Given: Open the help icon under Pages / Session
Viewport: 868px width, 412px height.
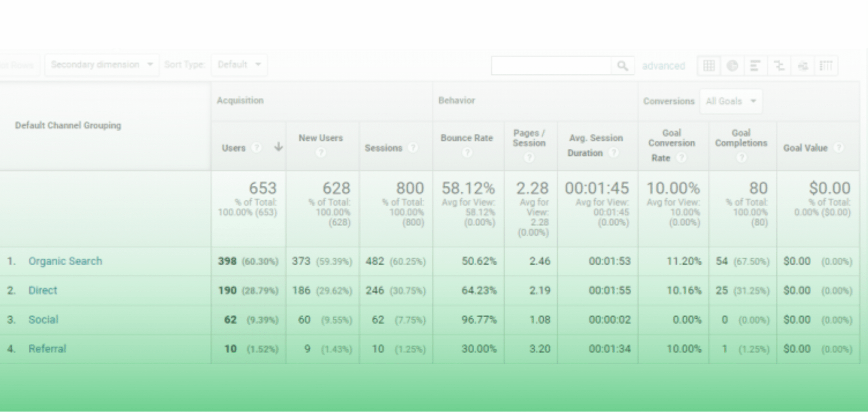Looking at the screenshot, I should pos(529,157).
